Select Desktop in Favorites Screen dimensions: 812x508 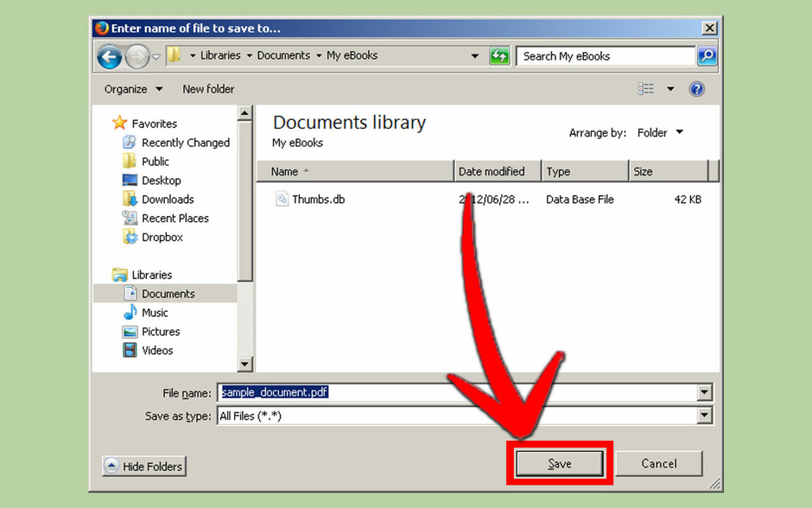pyautogui.click(x=161, y=181)
